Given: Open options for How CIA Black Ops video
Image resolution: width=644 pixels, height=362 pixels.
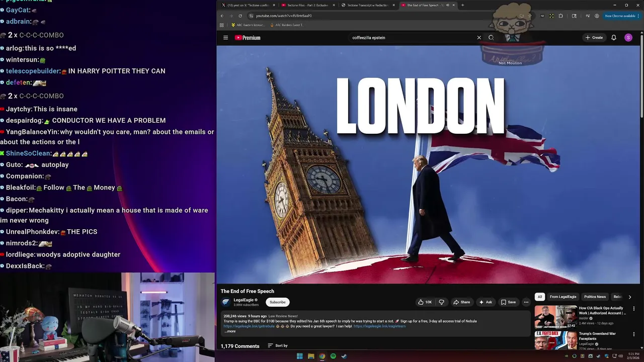Looking at the screenshot, I should click(633, 309).
